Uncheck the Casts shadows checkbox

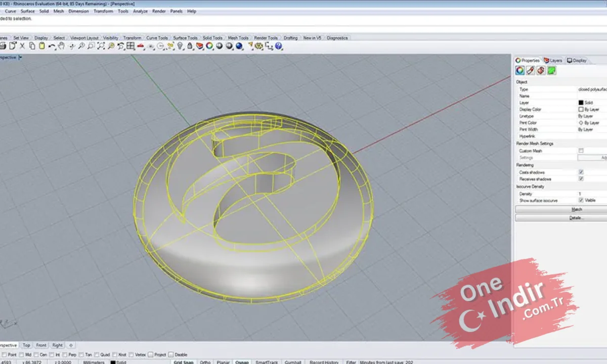(x=581, y=172)
